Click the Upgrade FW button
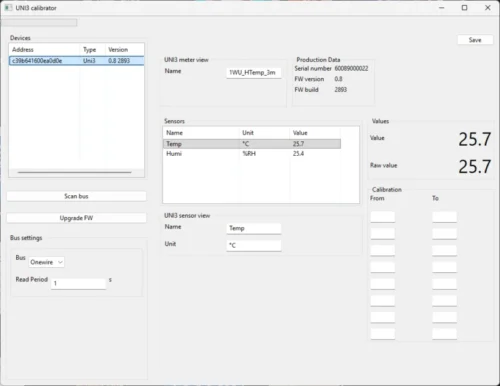500x386 pixels. click(x=76, y=218)
